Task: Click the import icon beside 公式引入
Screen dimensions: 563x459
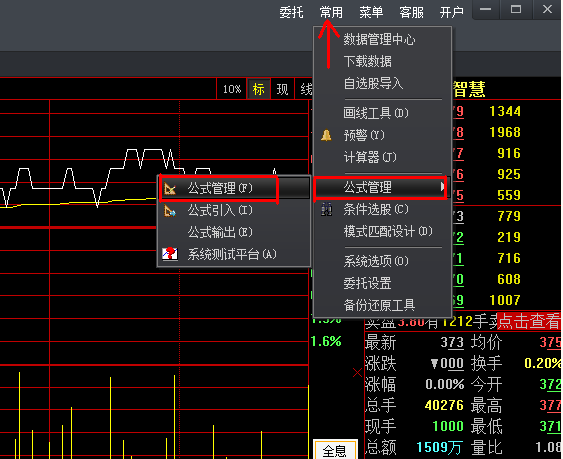Action: click(x=170, y=210)
